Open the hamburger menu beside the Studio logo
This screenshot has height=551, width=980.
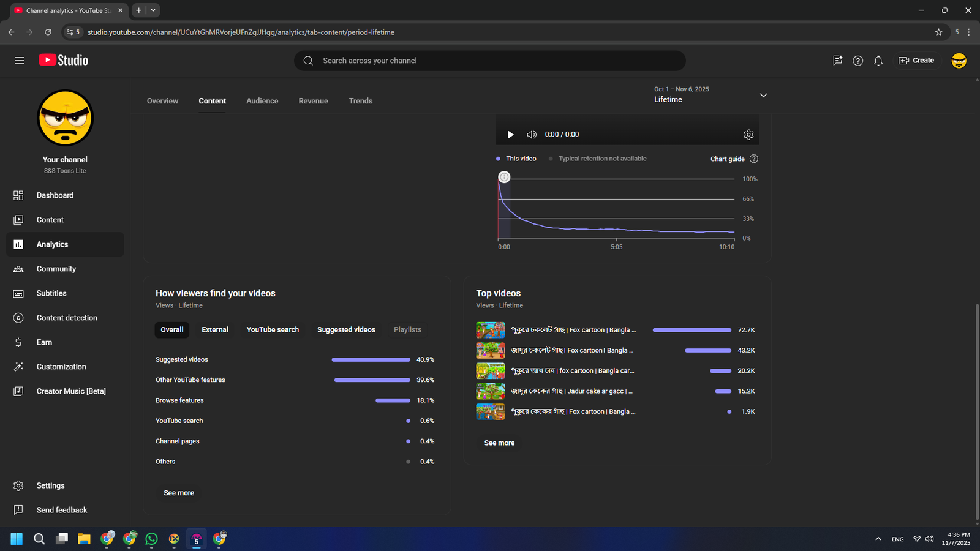pos(20,61)
